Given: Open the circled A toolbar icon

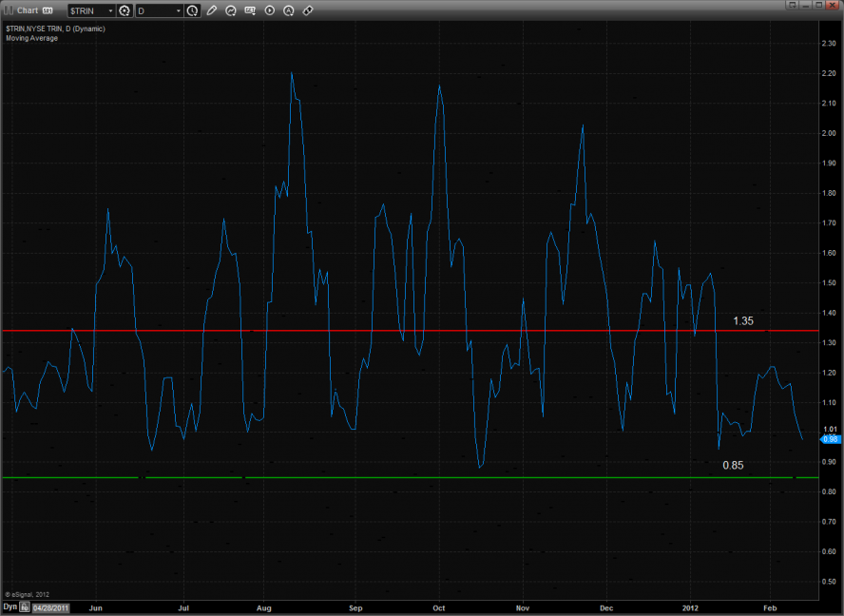Looking at the screenshot, I should click(289, 10).
